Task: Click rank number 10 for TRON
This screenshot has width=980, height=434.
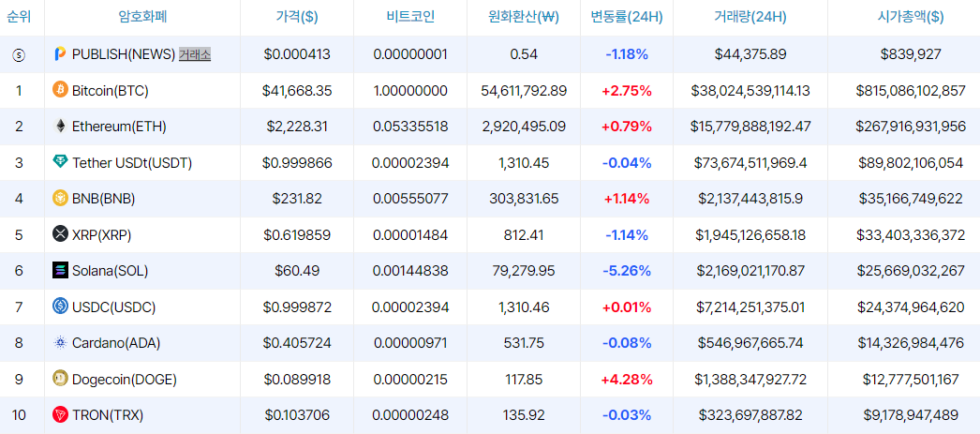Action: (x=19, y=414)
